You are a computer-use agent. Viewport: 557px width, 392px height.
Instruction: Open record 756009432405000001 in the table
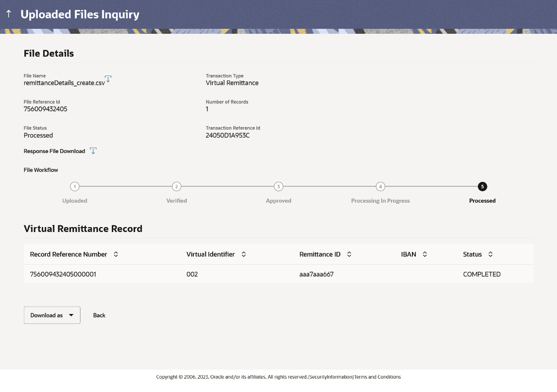click(x=64, y=274)
